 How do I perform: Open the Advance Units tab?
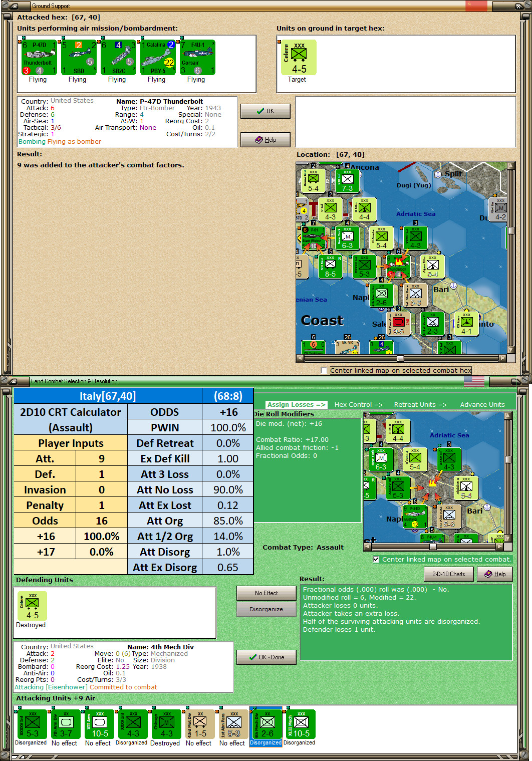click(x=482, y=405)
